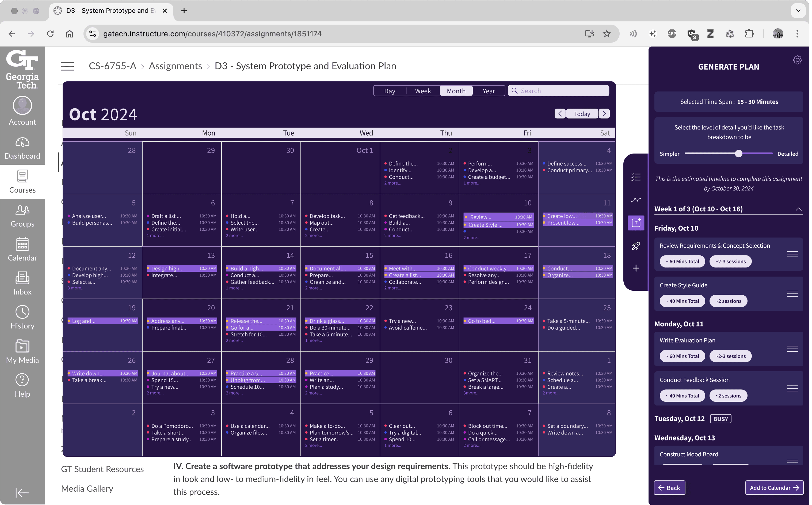This screenshot has height=505, width=812.
Task: Open Assignments breadcrumb link
Action: point(175,66)
